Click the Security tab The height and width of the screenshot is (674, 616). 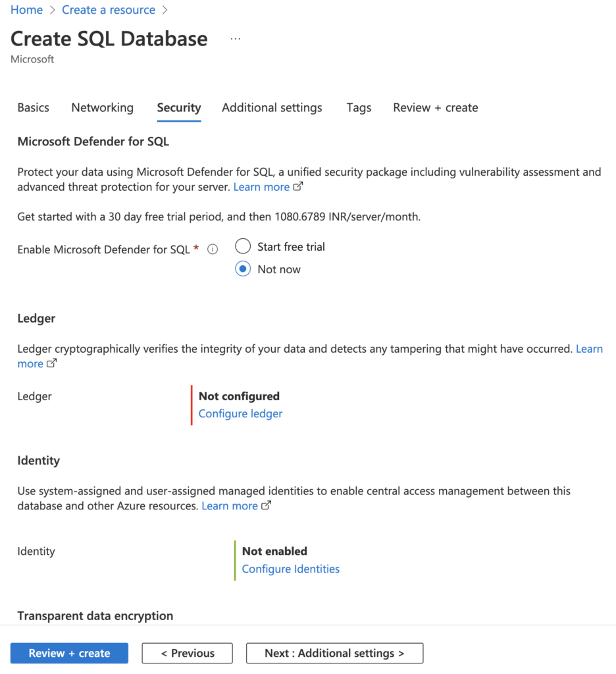tap(179, 107)
